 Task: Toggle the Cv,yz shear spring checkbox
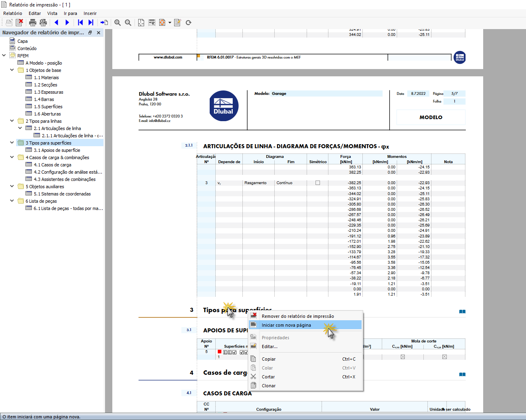444,357
